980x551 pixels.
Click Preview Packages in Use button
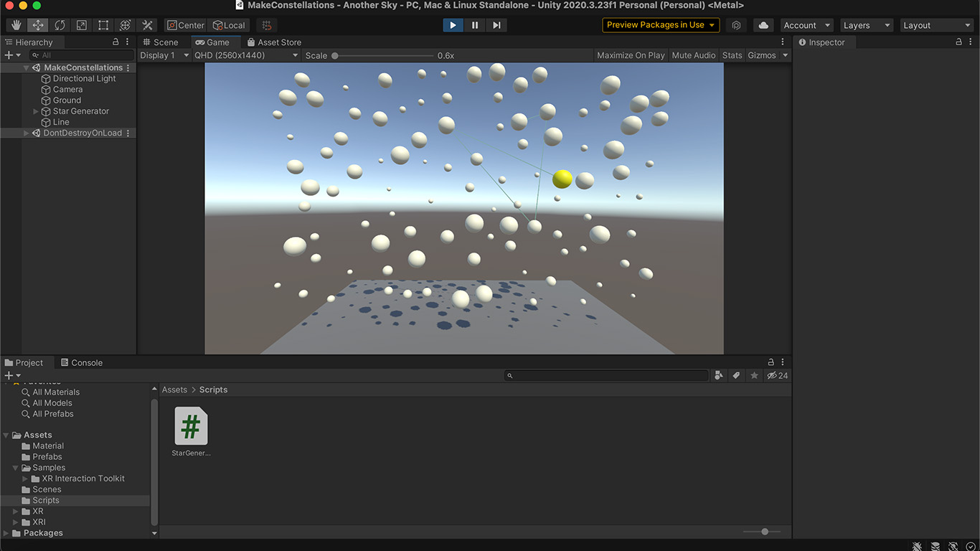click(661, 25)
